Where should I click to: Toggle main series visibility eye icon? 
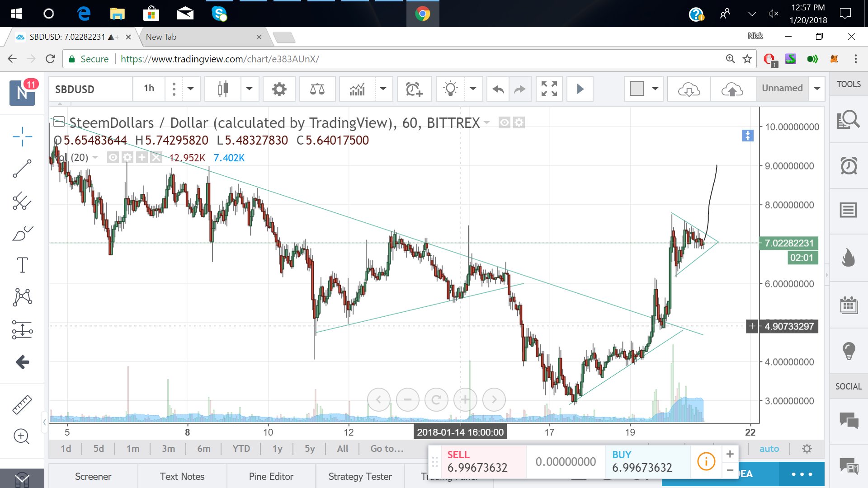[505, 122]
